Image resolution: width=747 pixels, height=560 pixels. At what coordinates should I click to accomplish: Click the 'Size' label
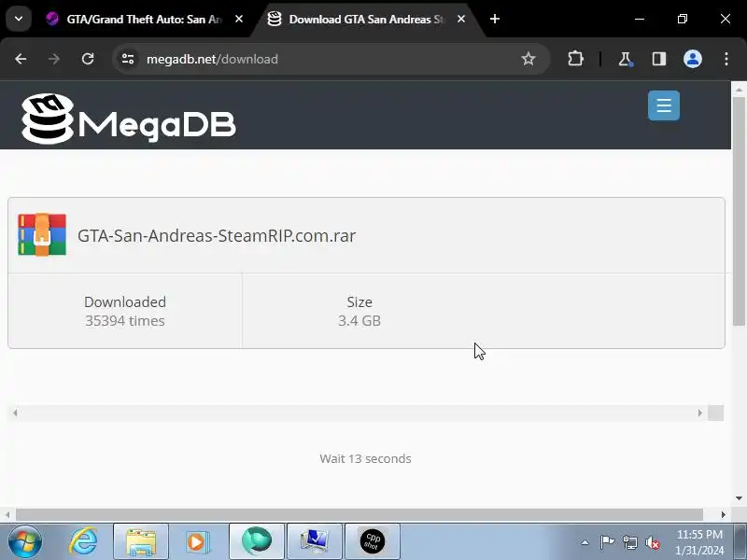(359, 301)
